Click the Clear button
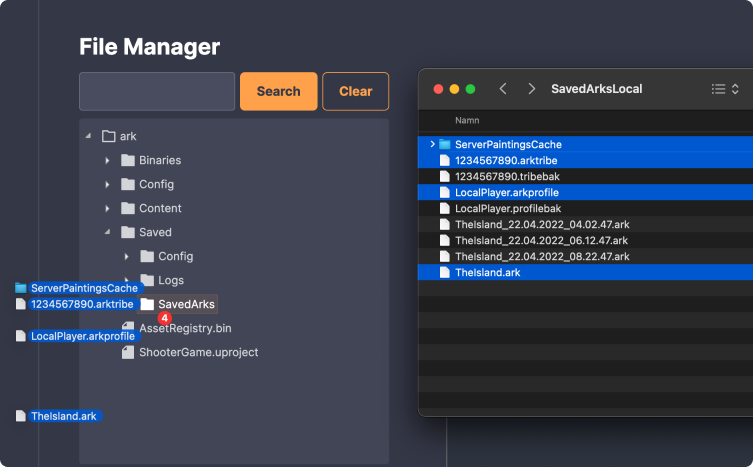 pos(355,91)
